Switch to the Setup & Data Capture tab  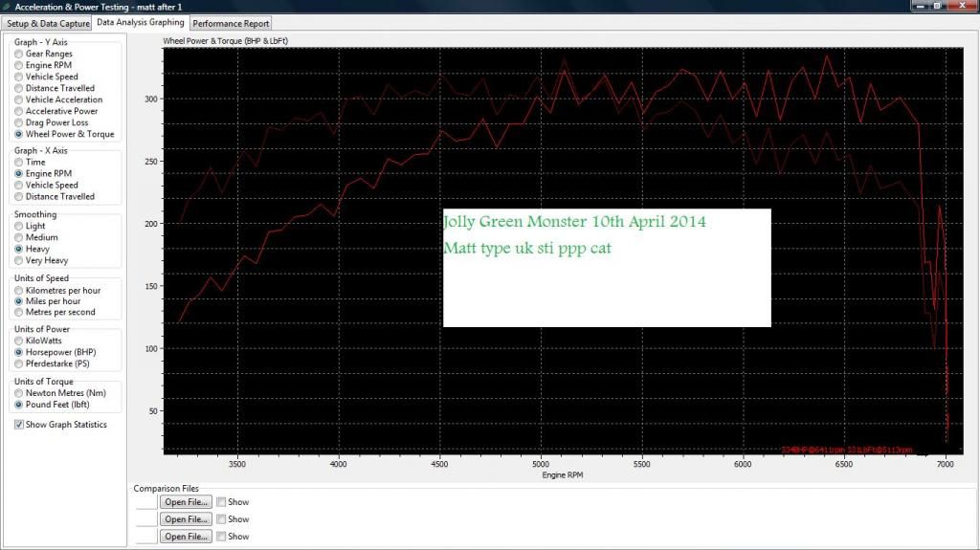pyautogui.click(x=49, y=23)
